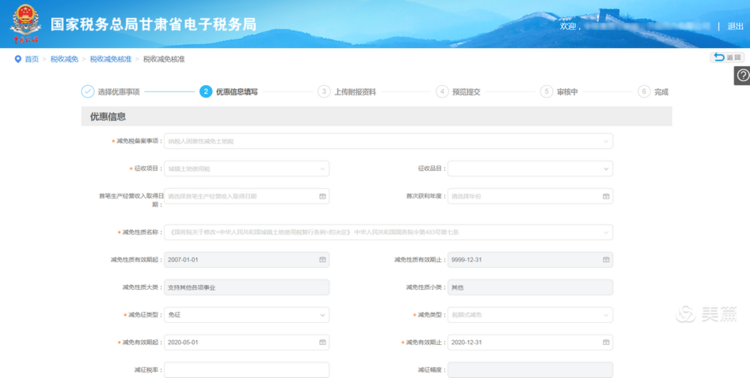Click the 减免有效期起 date field 2020-05-01
The height and width of the screenshot is (378, 750).
pyautogui.click(x=246, y=343)
